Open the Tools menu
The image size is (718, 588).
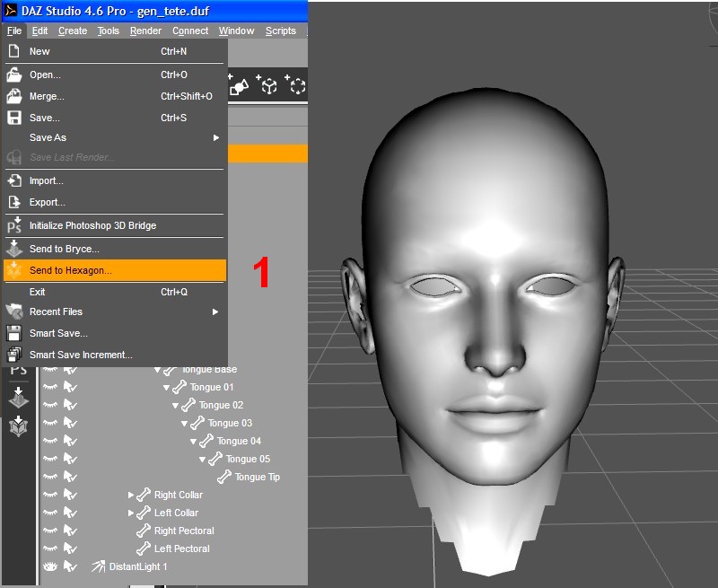pyautogui.click(x=108, y=31)
